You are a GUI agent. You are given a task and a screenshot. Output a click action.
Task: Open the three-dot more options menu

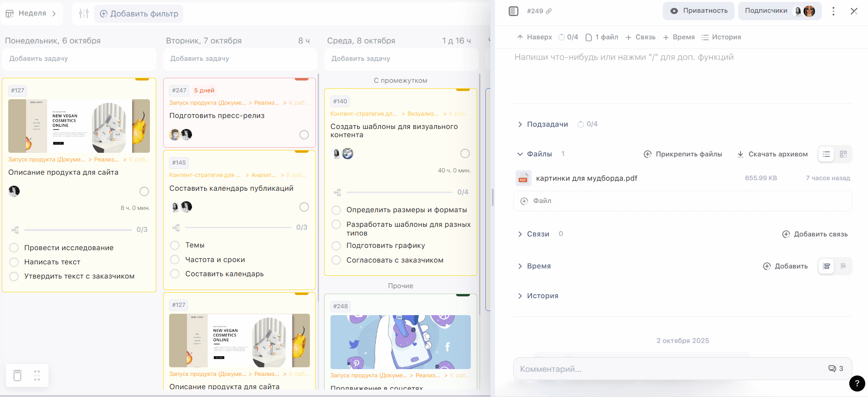coord(833,11)
